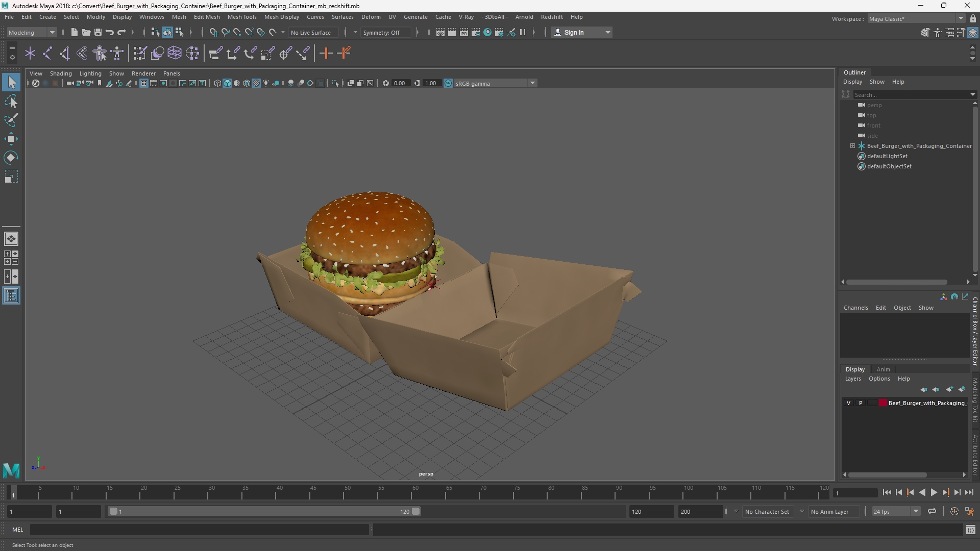Click the Play forwards button

pos(934,492)
